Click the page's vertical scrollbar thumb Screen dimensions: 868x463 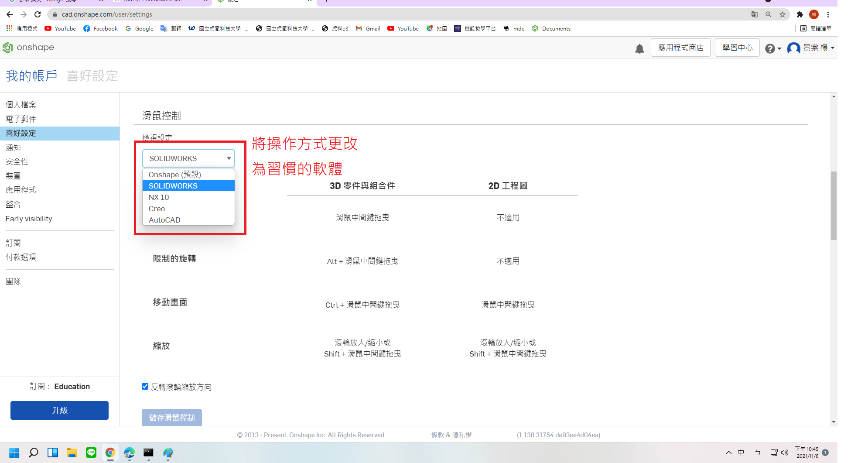point(834,206)
